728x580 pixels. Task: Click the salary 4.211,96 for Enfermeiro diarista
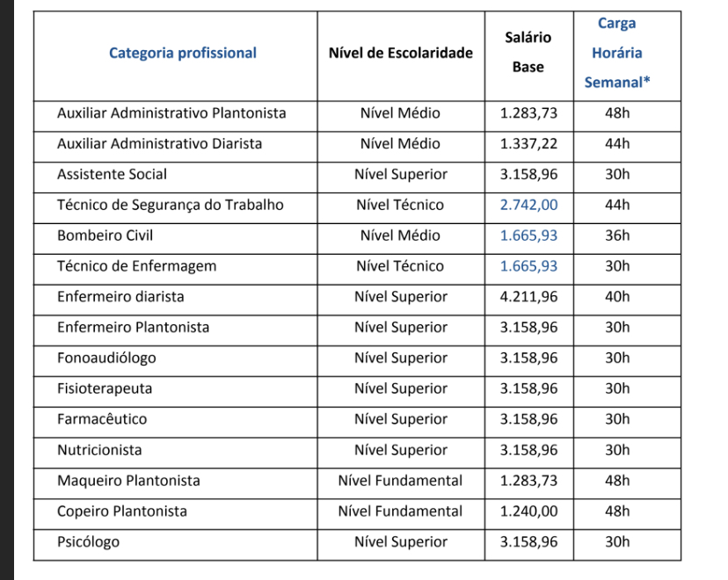pyautogui.click(x=528, y=297)
